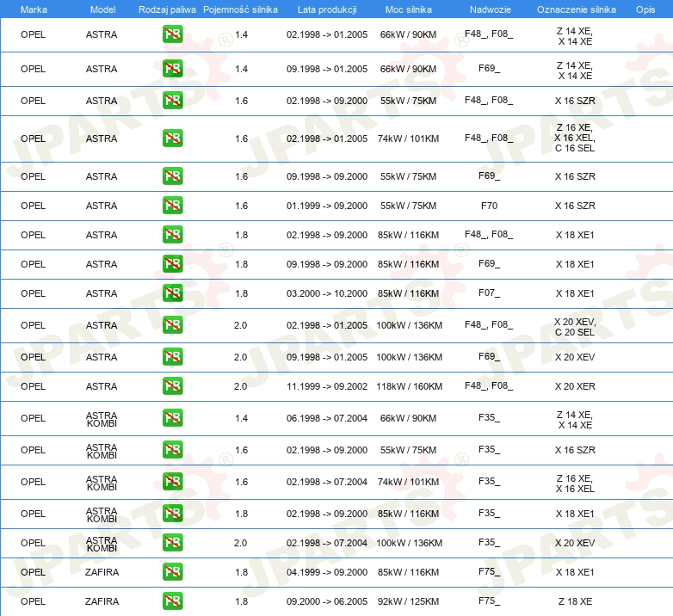Click the Opis column header
The height and width of the screenshot is (616, 673).
[645, 9]
